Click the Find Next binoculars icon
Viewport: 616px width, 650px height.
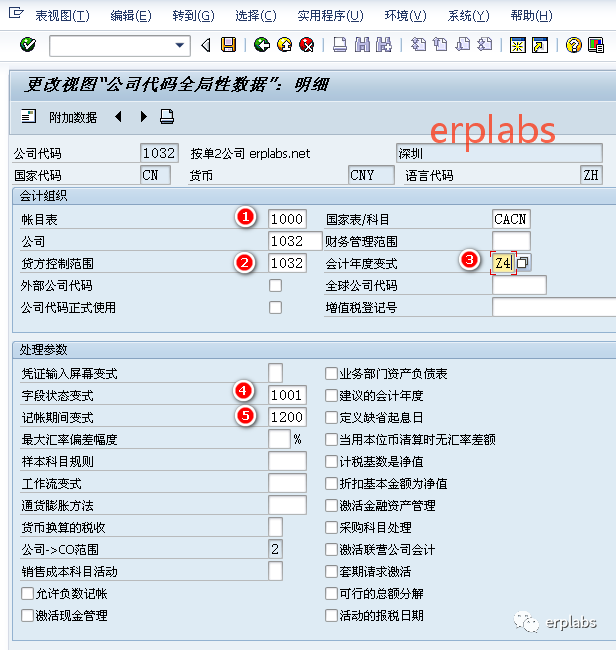pos(384,45)
